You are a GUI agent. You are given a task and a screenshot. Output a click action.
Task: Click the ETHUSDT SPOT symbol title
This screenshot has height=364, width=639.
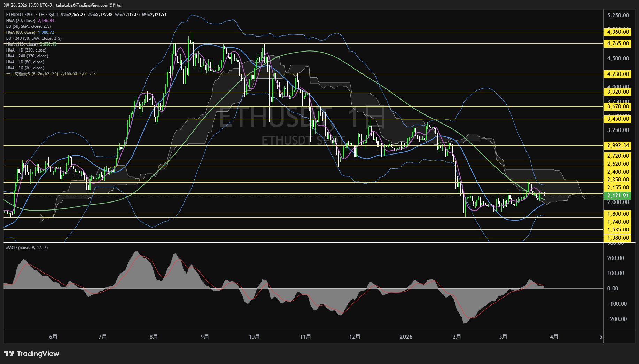coord(20,15)
